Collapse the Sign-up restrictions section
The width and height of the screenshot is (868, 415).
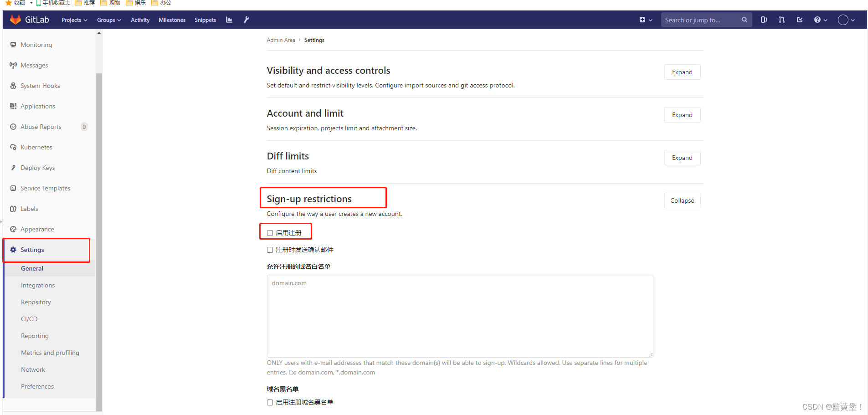coord(682,200)
